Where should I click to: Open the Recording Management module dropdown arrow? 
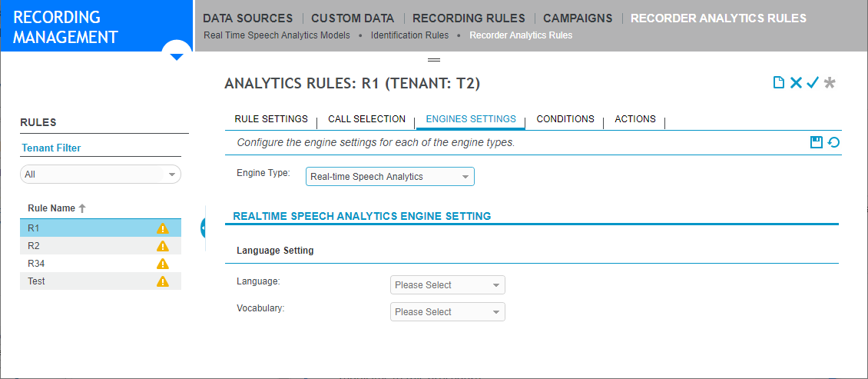coord(177,57)
